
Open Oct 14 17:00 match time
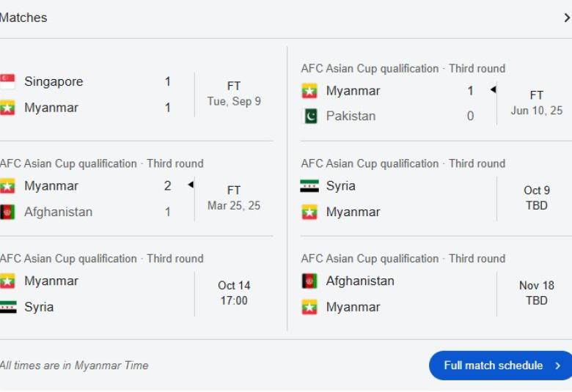(233, 293)
